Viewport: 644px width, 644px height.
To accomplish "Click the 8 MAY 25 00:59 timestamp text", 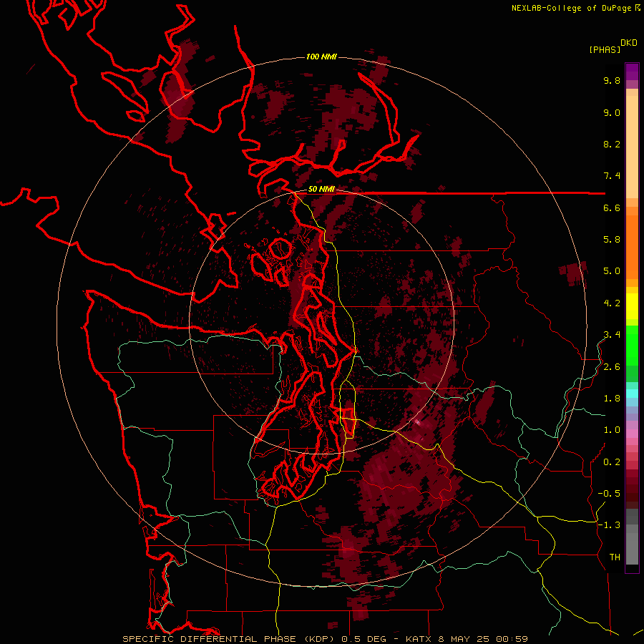I will tap(482, 639).
